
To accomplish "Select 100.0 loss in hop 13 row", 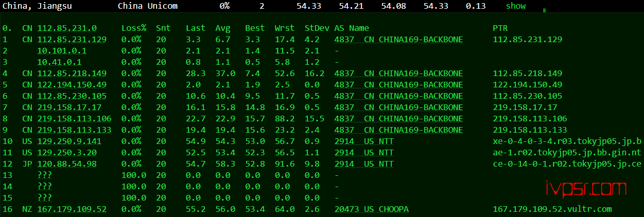I will [134, 175].
